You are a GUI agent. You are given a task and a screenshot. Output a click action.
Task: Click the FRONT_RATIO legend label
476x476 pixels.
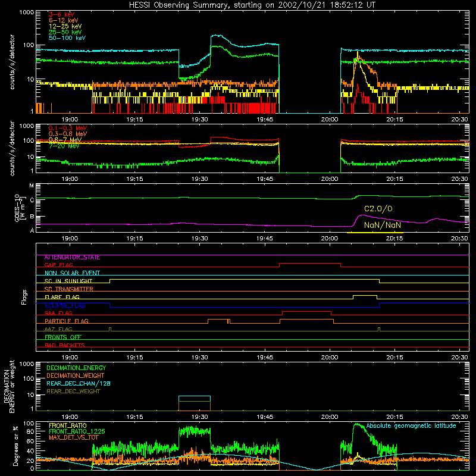tap(68, 425)
